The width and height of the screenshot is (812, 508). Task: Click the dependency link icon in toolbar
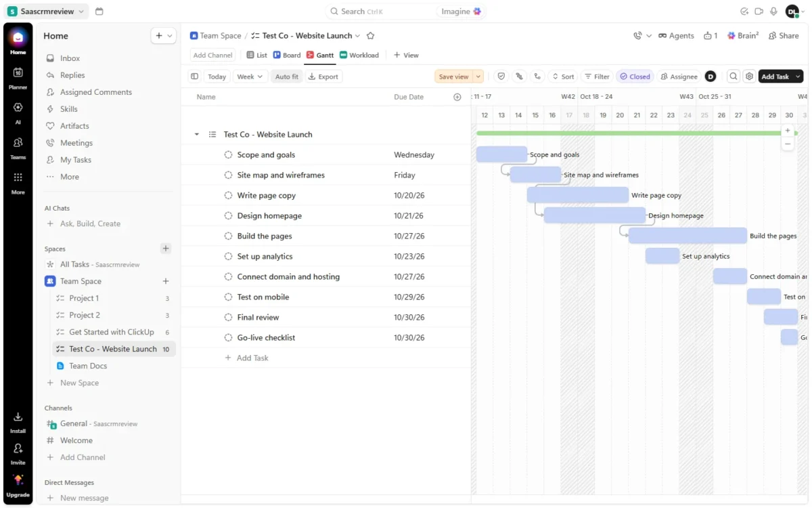[x=519, y=77]
